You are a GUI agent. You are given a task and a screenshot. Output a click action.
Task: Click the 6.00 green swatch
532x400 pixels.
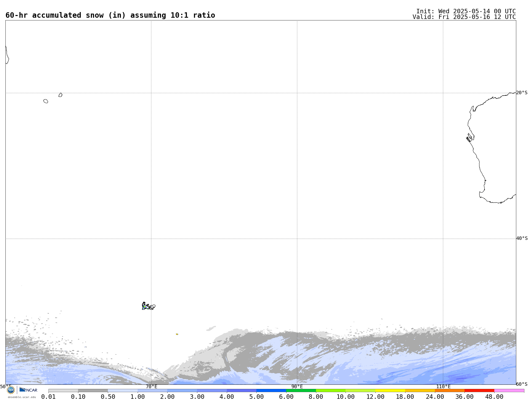301,391
